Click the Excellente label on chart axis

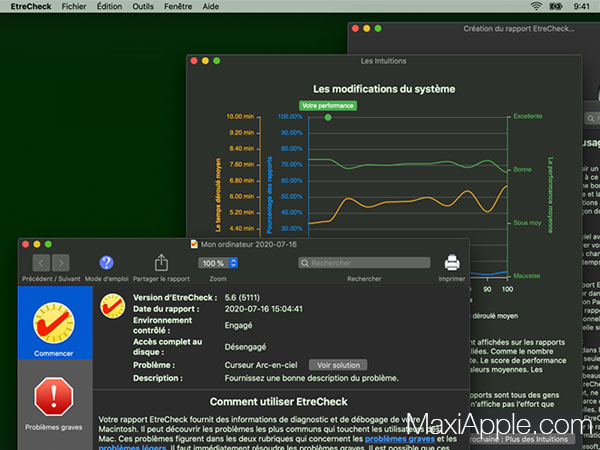528,116
